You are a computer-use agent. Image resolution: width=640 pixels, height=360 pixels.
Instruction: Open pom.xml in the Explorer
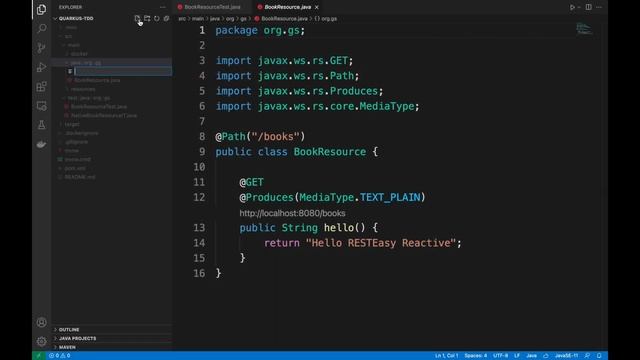point(75,168)
